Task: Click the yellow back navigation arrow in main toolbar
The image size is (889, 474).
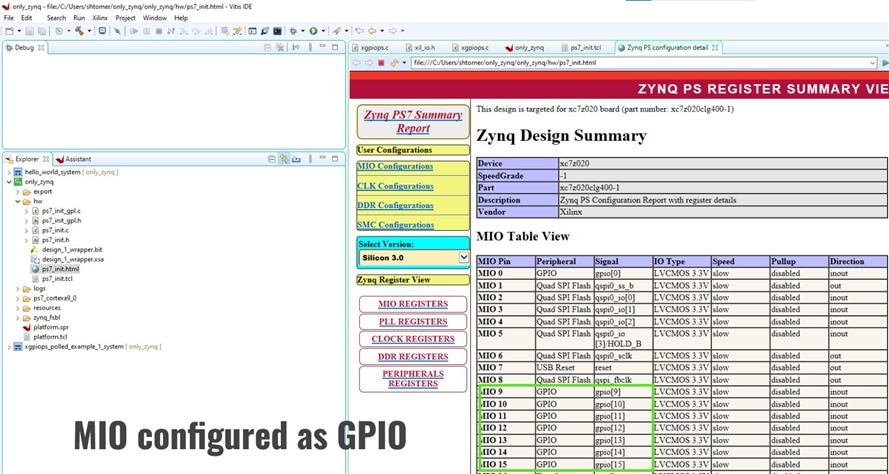Action: [372, 31]
